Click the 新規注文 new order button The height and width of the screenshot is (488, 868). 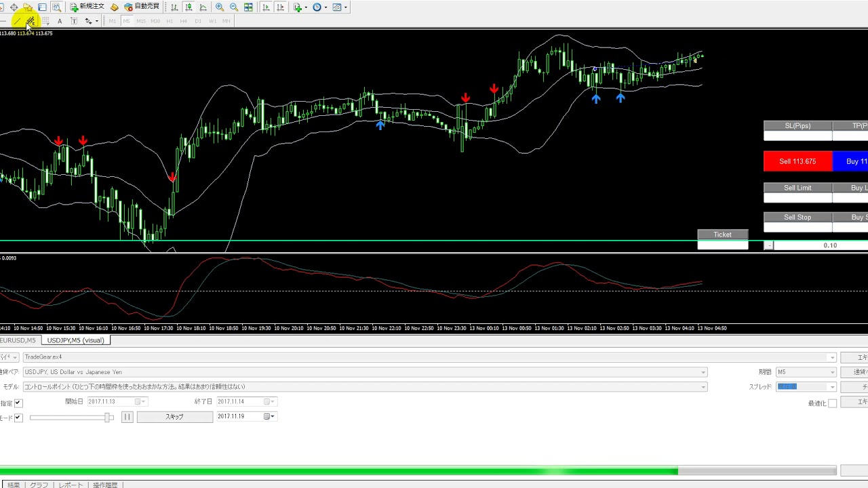pyautogui.click(x=87, y=7)
